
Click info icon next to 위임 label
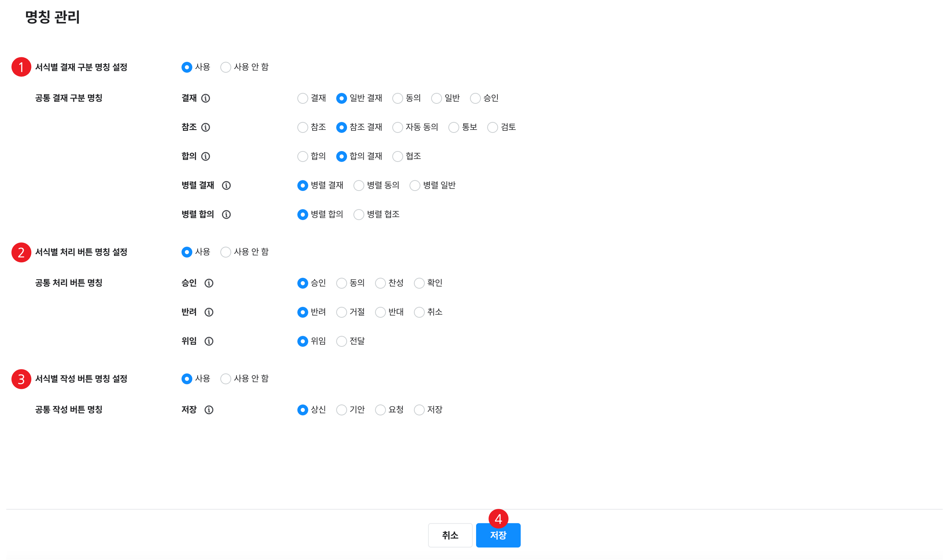pyautogui.click(x=209, y=342)
